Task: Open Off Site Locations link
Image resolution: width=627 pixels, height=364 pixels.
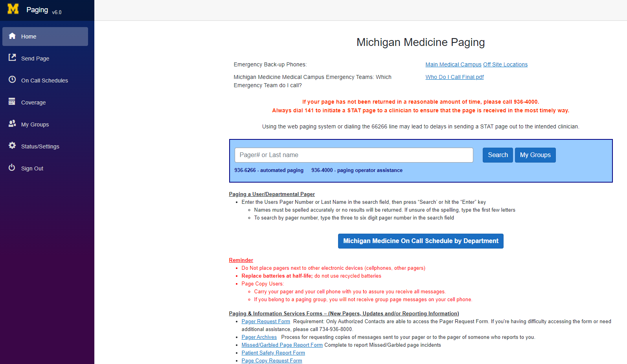Action: pos(505,64)
